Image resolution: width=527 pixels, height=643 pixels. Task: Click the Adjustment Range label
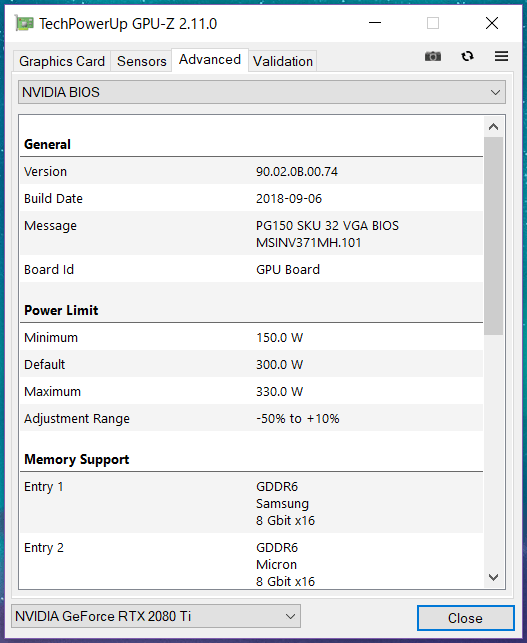pyautogui.click(x=77, y=419)
